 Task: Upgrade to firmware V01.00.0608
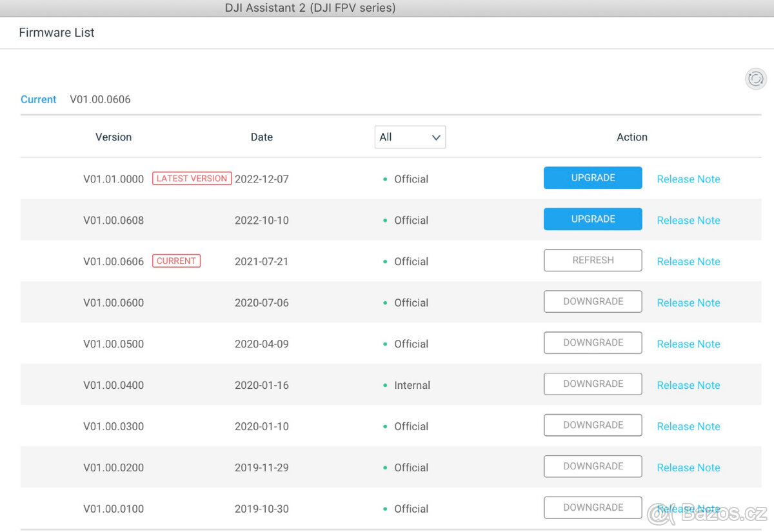pos(592,219)
